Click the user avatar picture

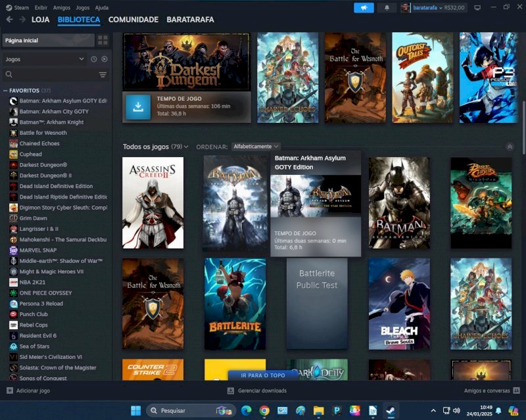click(x=405, y=8)
